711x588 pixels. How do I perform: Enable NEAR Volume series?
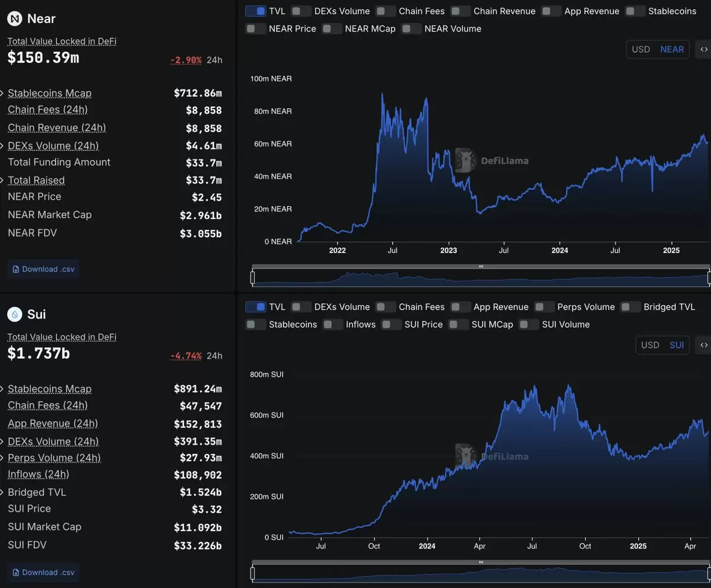point(411,28)
